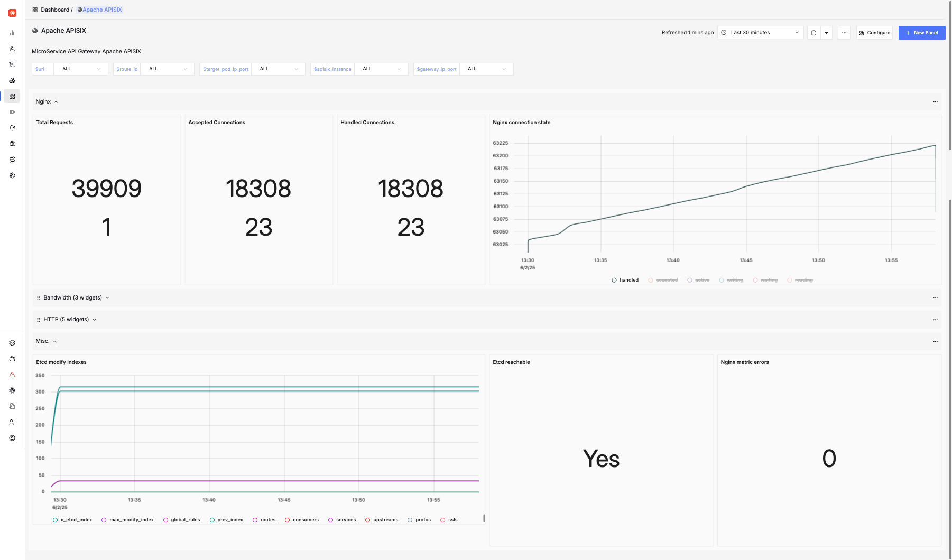Open the Misc. section options menu
The image size is (952, 560).
tap(935, 341)
